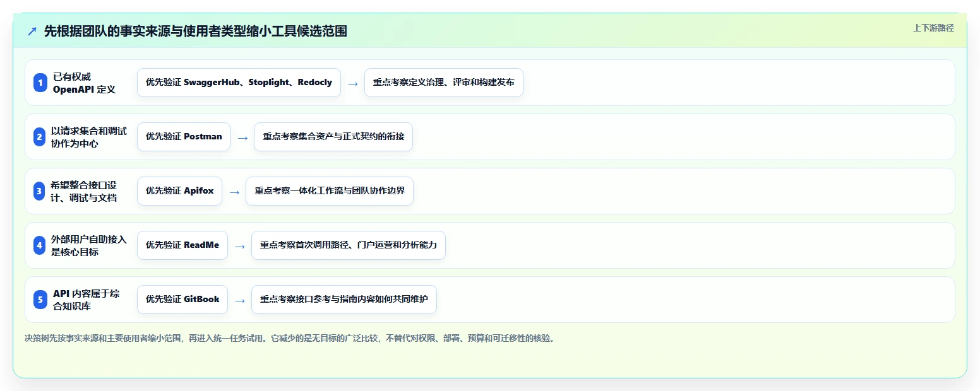The width and height of the screenshot is (980, 391).
Task: Click the label 以请求集合和调试协作为中心
Action: click(88, 137)
